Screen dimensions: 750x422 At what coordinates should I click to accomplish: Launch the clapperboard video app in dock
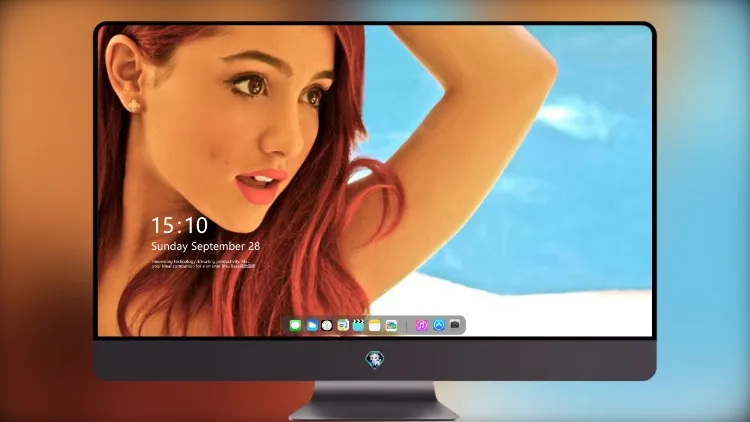click(358, 326)
